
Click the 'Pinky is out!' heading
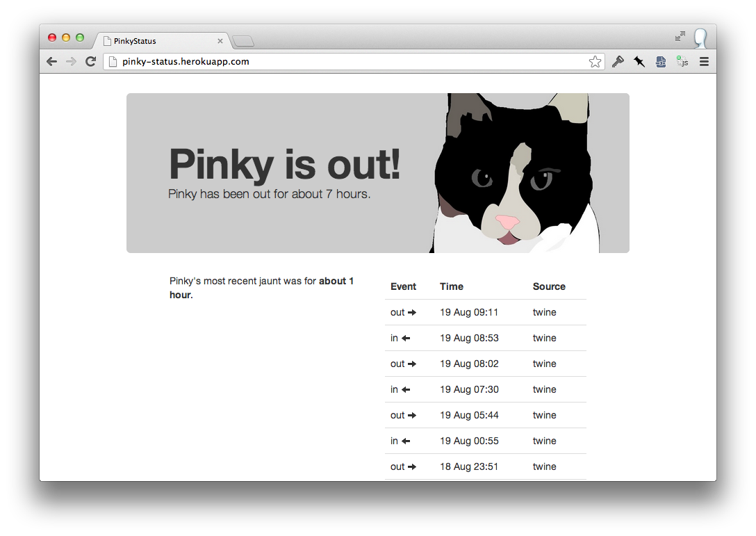coord(284,164)
